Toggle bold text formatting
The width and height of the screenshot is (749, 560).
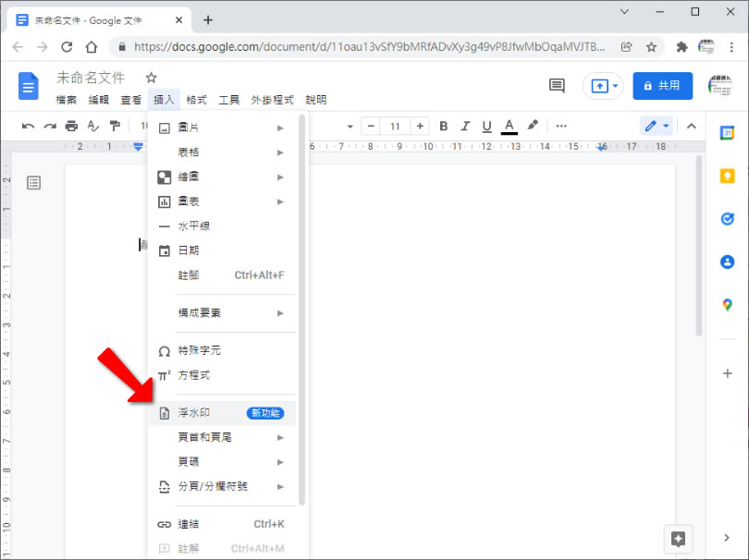tap(444, 126)
